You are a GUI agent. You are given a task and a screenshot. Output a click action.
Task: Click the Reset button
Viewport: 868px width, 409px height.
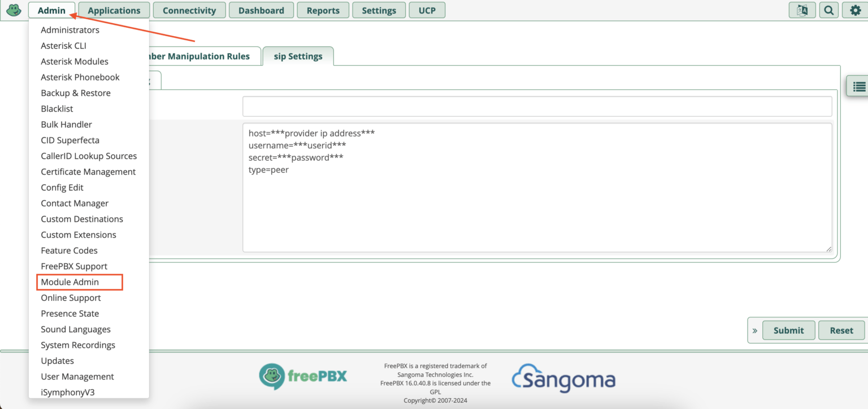pyautogui.click(x=841, y=330)
